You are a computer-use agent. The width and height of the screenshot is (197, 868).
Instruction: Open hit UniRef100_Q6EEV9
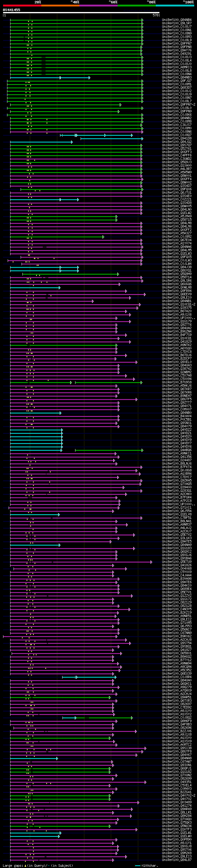pos(177,294)
